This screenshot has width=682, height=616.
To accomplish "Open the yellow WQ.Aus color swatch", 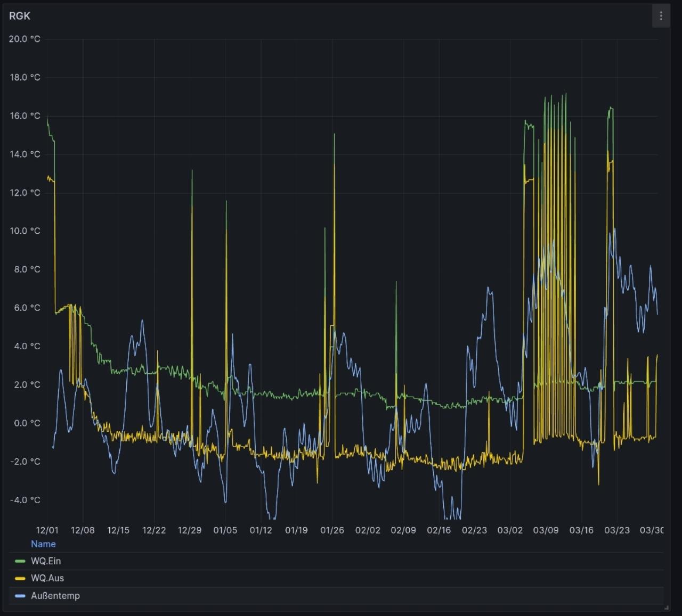I will click(20, 578).
